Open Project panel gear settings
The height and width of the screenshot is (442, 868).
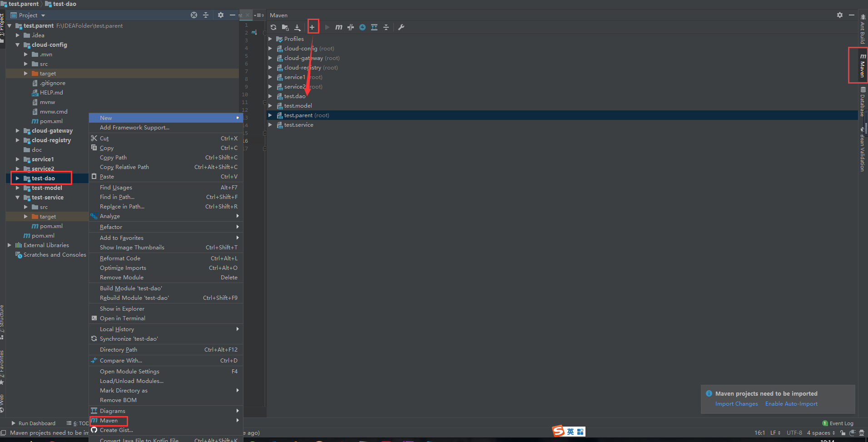(221, 15)
